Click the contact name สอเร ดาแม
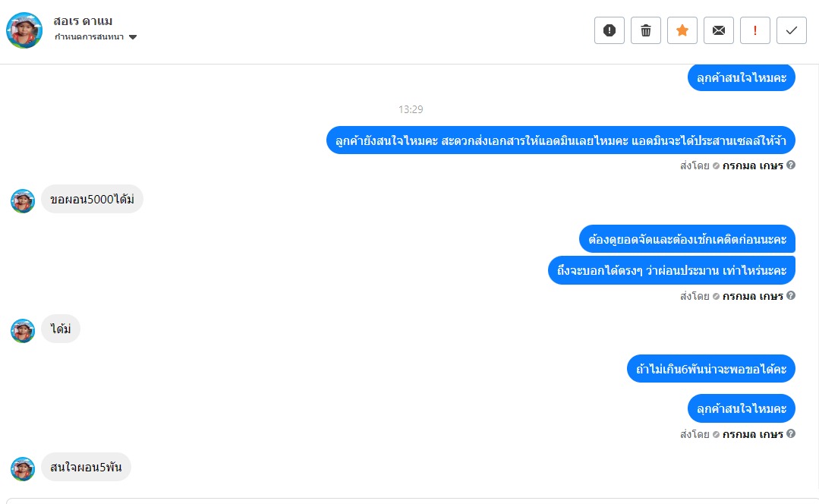 tap(83, 20)
